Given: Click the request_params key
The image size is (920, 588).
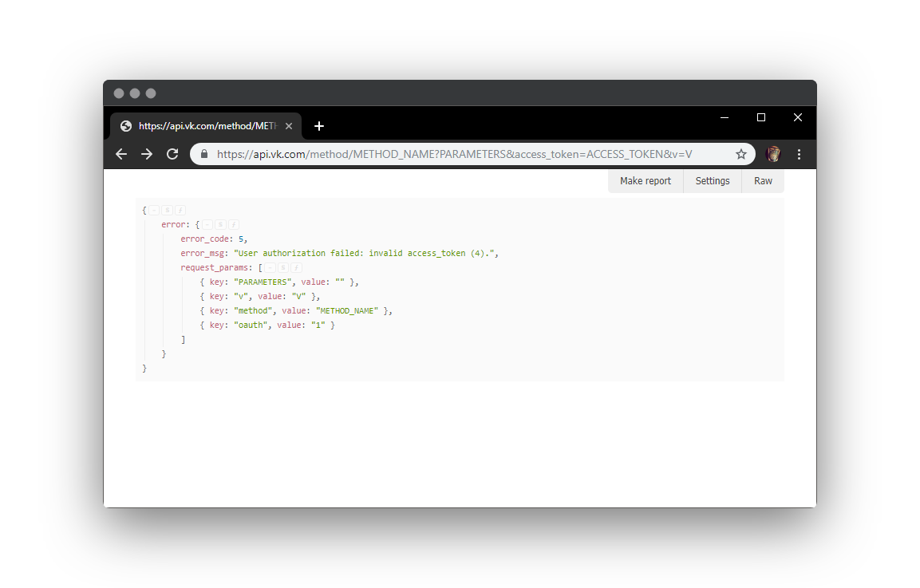Looking at the screenshot, I should 214,267.
